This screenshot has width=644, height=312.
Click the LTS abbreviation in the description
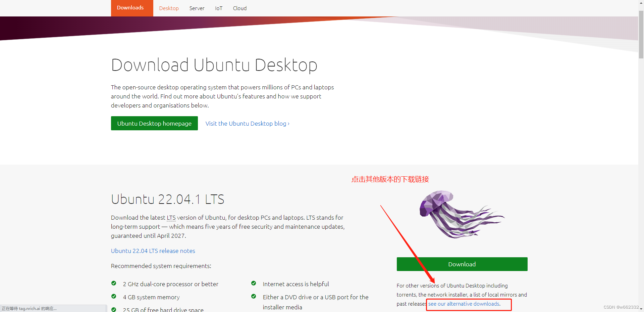coord(171,218)
